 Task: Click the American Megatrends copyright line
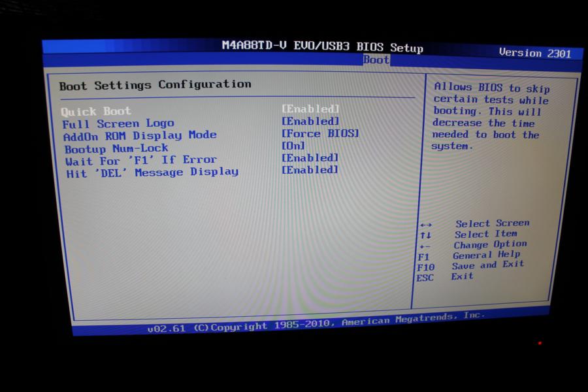(x=316, y=322)
